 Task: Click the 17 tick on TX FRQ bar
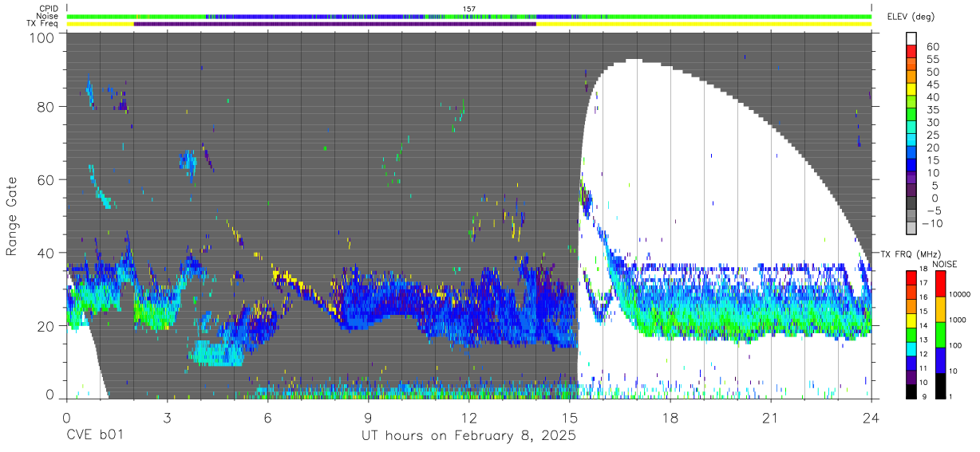point(924,283)
